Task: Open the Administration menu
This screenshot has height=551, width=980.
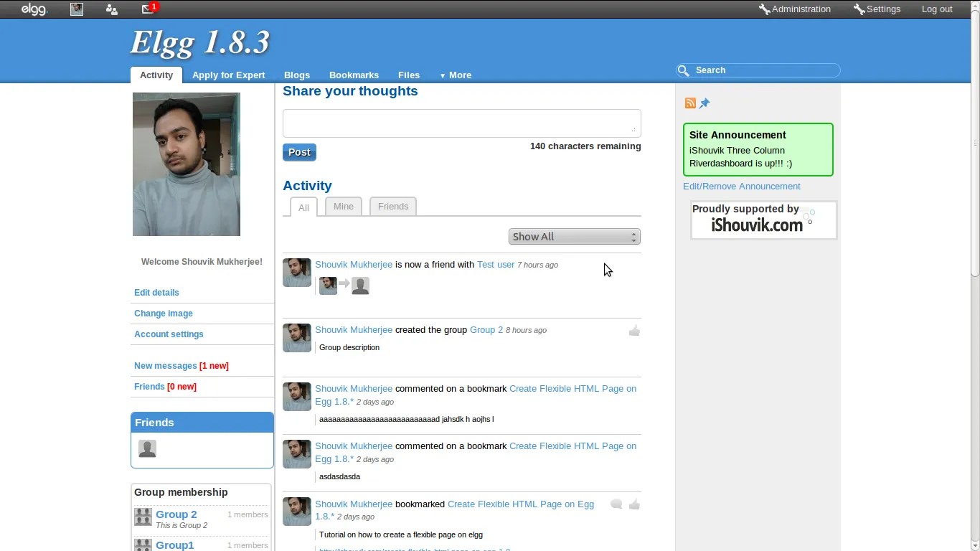Action: click(x=795, y=9)
